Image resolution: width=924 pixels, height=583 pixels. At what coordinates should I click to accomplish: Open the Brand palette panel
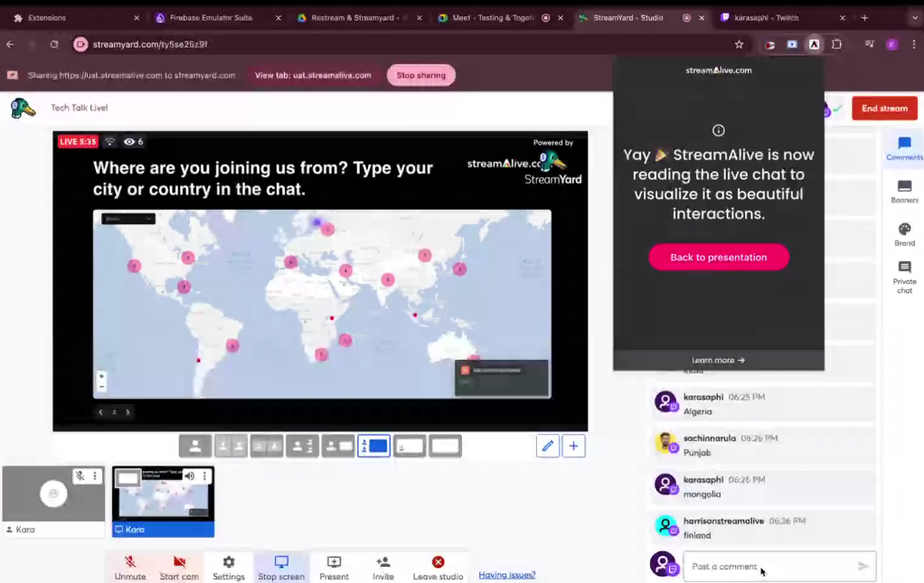904,234
